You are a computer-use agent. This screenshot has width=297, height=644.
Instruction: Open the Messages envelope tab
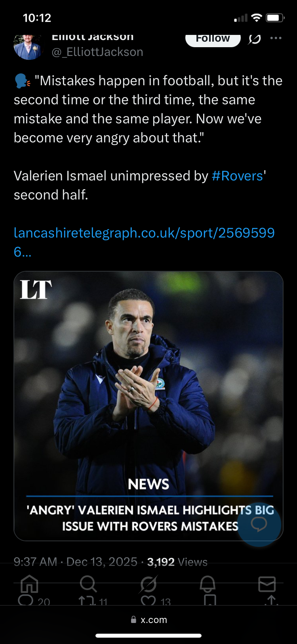[x=267, y=584]
